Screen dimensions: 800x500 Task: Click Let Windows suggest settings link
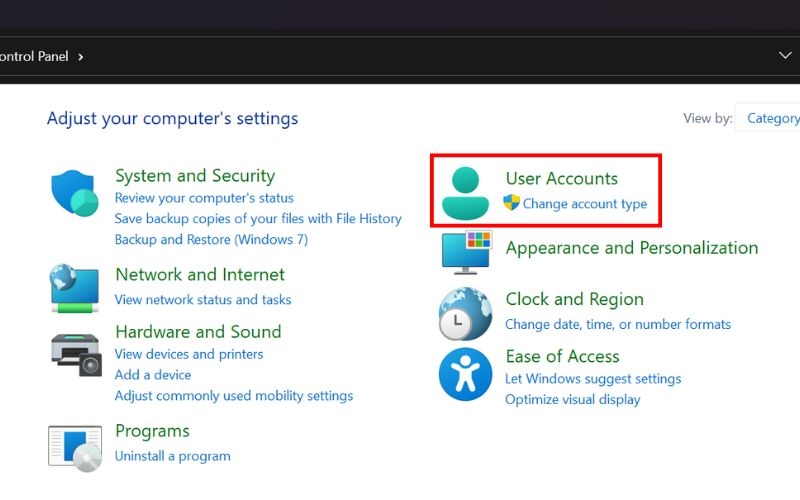[x=593, y=379]
